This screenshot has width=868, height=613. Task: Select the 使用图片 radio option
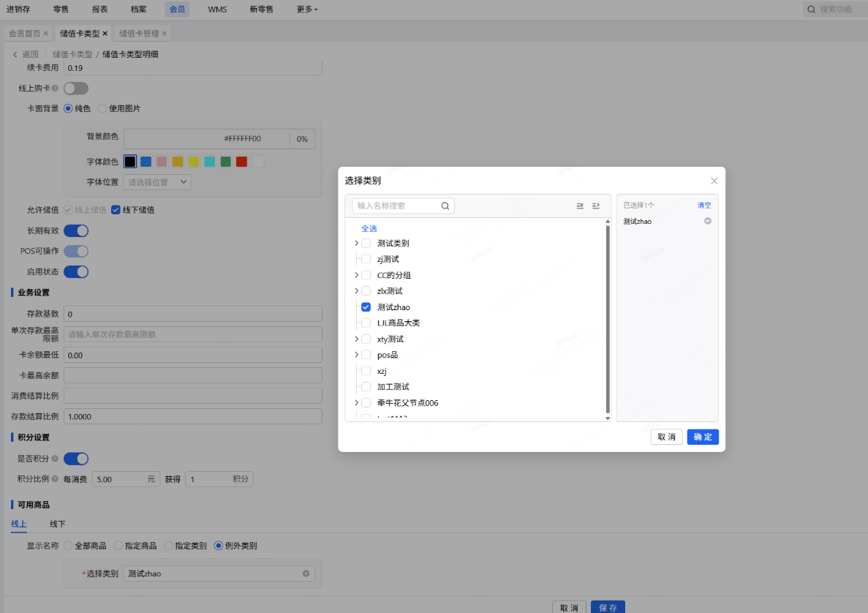click(102, 108)
